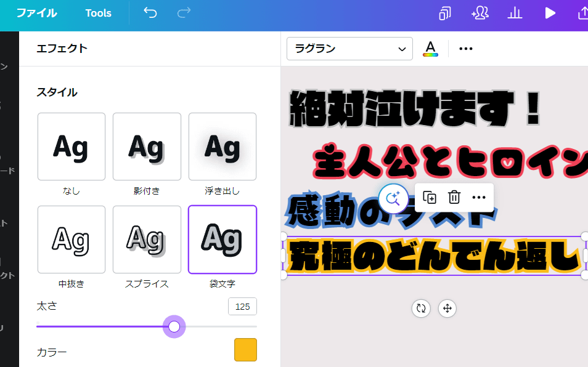The width and height of the screenshot is (588, 367).
Task: Select the 袋文字 style thumbnail
Action: (223, 240)
